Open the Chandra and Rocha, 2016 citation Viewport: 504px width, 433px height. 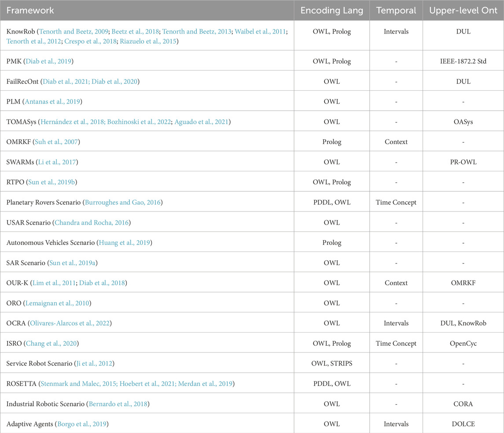(x=92, y=222)
